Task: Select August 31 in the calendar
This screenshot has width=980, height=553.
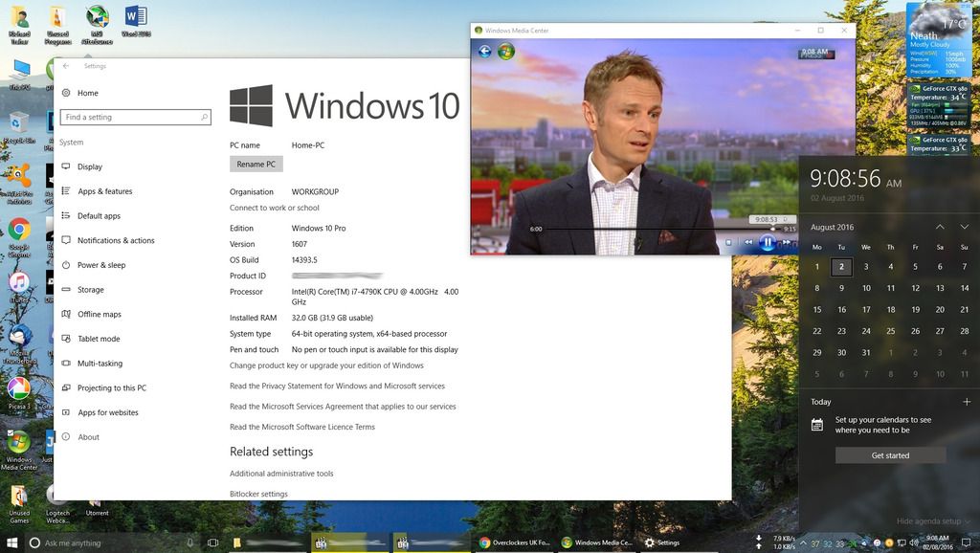Action: (x=866, y=353)
